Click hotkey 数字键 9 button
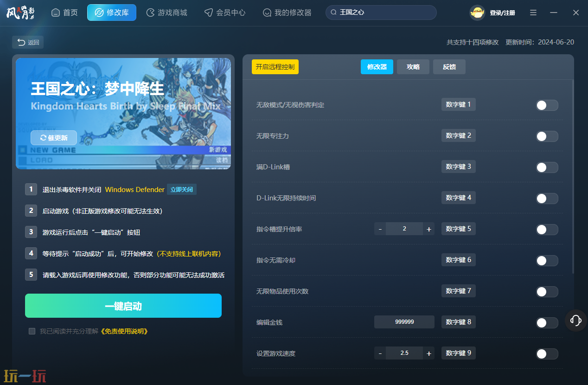This screenshot has height=385, width=588. (x=459, y=353)
